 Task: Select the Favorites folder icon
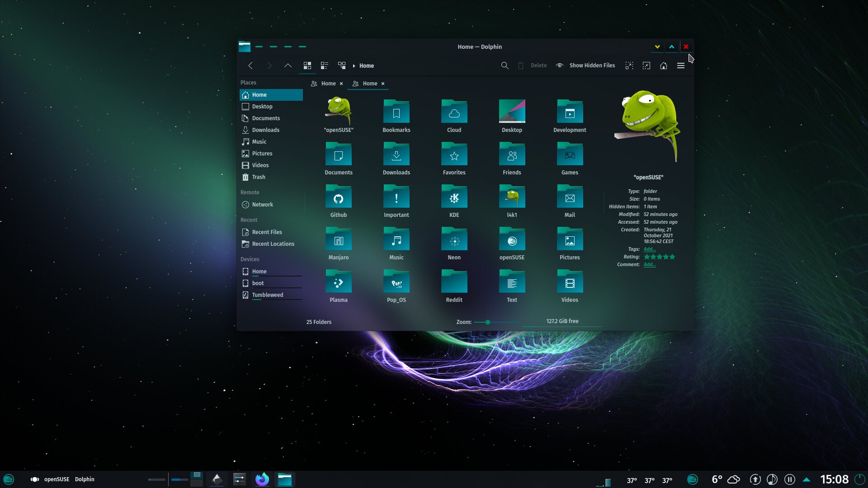454,155
